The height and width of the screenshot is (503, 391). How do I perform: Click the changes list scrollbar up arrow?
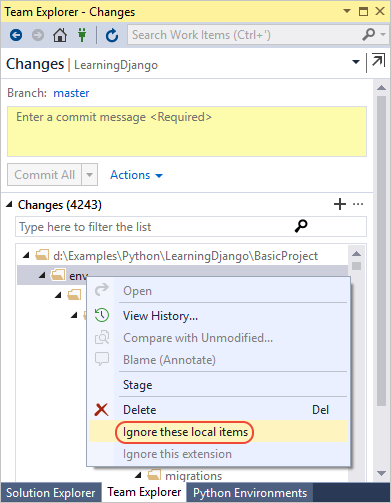(x=356, y=254)
